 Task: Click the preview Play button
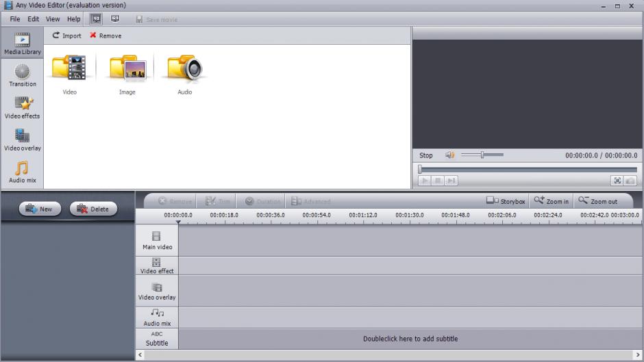pos(425,181)
